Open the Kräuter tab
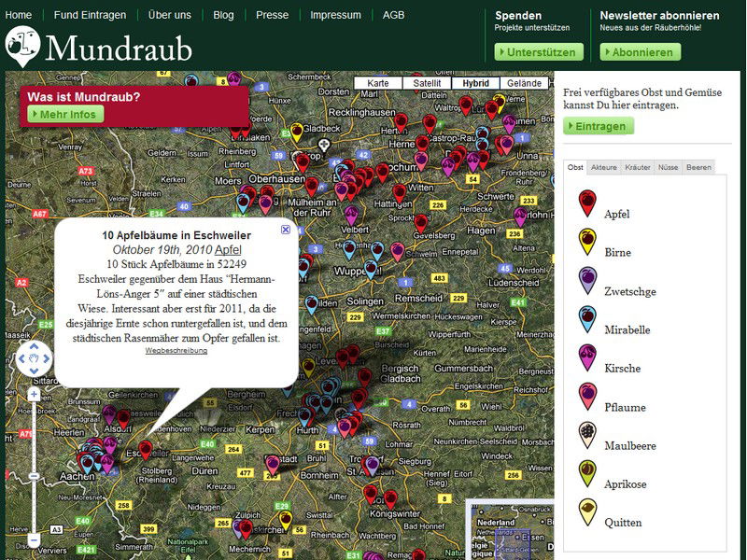 tap(638, 167)
